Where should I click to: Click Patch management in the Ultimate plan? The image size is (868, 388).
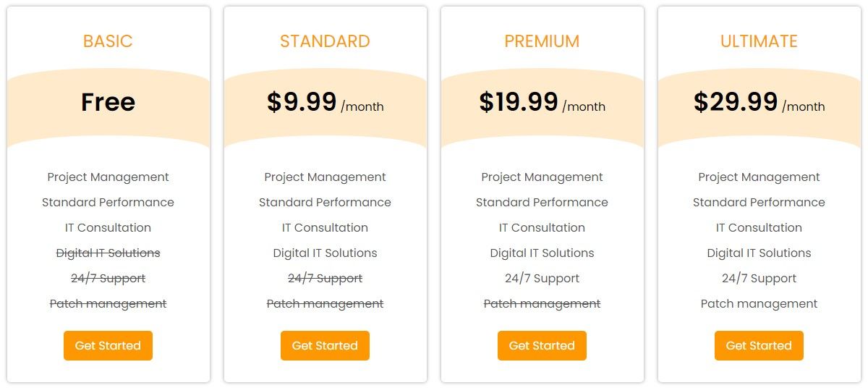tap(759, 303)
